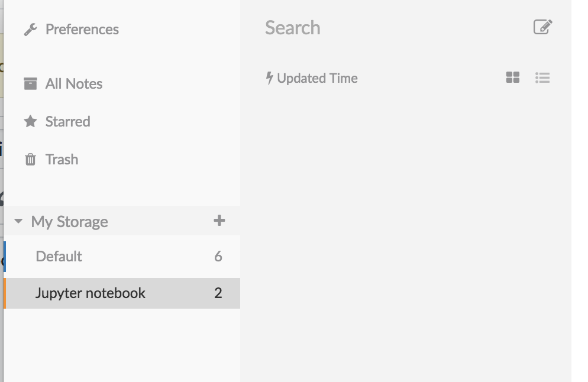Click the Starred star icon
This screenshot has height=382, width=588.
[30, 121]
